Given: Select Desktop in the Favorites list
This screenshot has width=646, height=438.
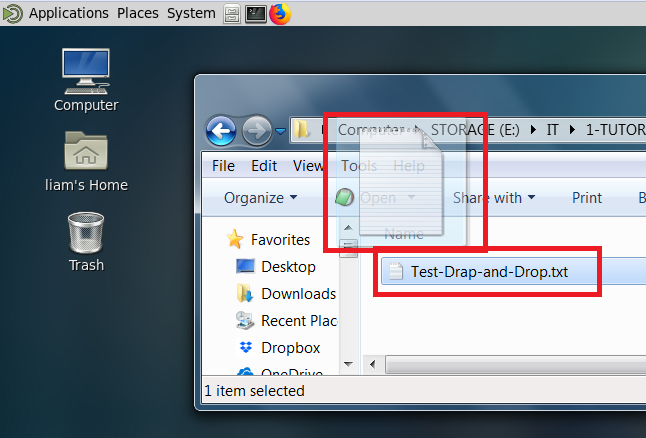Looking at the screenshot, I should point(288,267).
